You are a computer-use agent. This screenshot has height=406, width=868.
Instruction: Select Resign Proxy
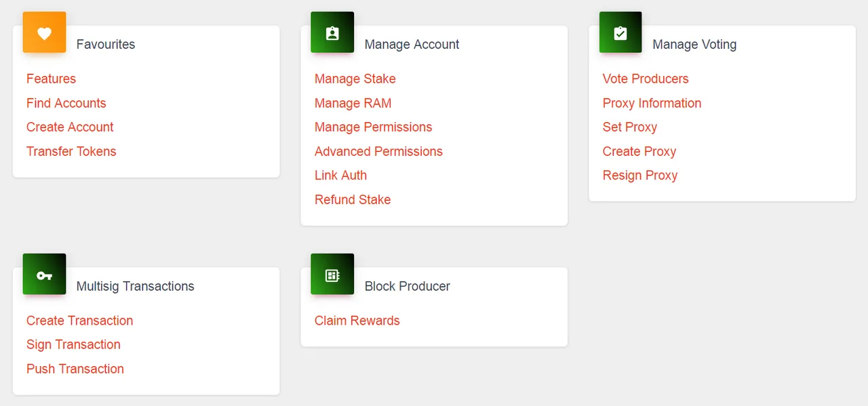(x=640, y=175)
